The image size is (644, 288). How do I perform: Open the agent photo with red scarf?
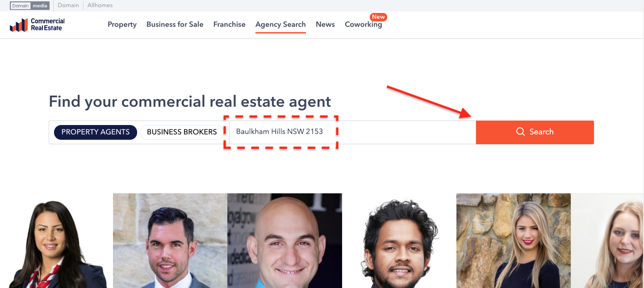56,241
